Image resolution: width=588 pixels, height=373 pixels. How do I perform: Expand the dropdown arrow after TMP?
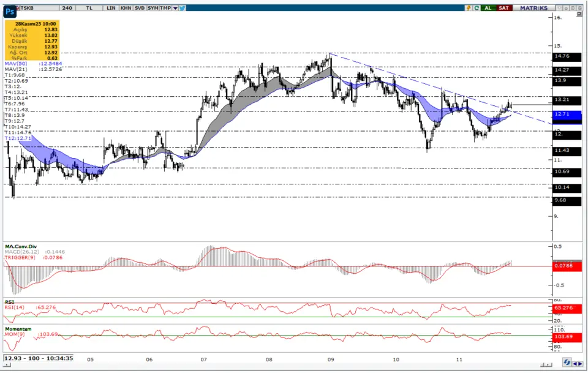pos(175,8)
